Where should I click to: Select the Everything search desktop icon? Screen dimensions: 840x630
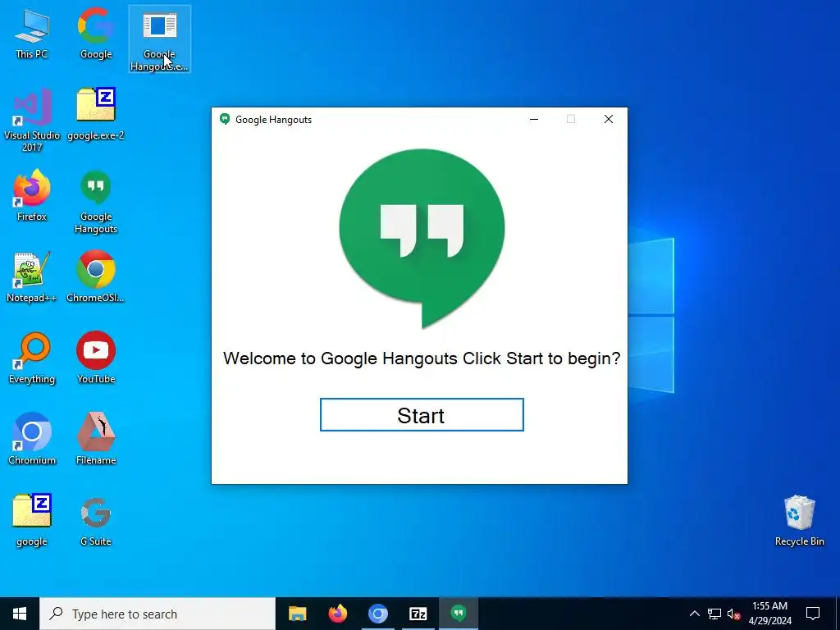click(x=32, y=358)
